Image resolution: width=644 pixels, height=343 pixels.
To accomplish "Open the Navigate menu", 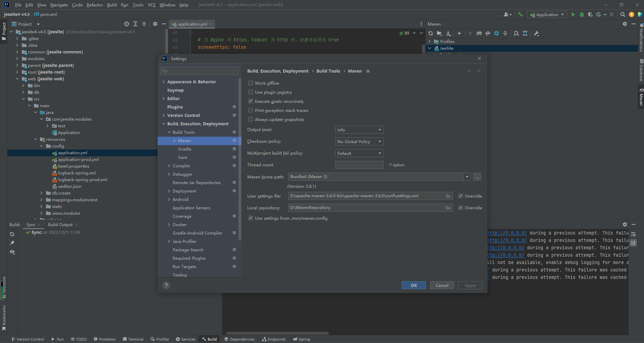I will click(59, 5).
